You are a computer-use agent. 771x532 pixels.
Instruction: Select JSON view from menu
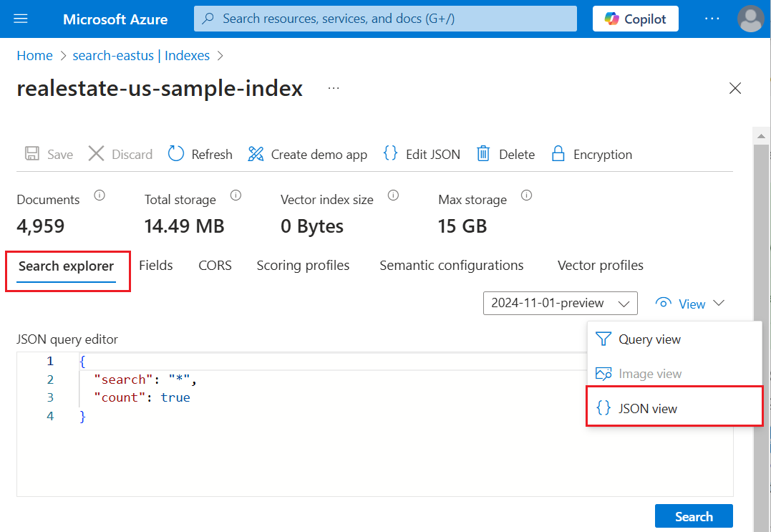[674, 408]
